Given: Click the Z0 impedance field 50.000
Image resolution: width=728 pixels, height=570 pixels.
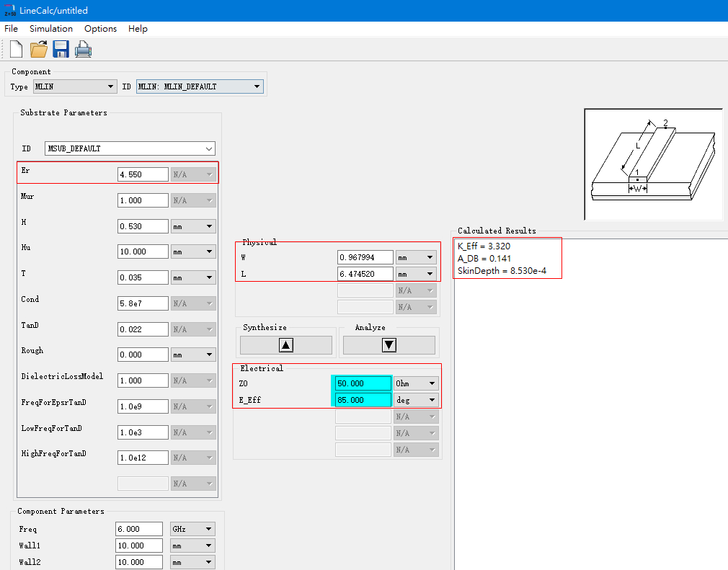Looking at the screenshot, I should coord(363,383).
